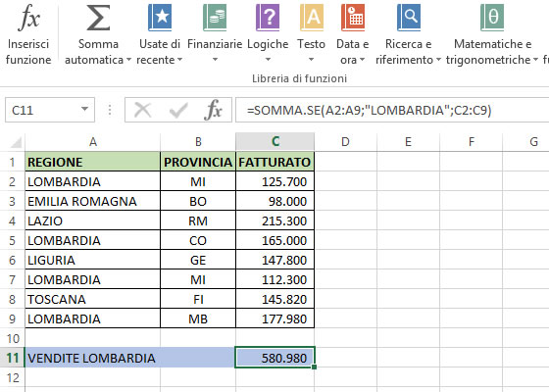Select cell containing FATTURATO header
Viewport: 549px width, 392px height.
click(274, 162)
